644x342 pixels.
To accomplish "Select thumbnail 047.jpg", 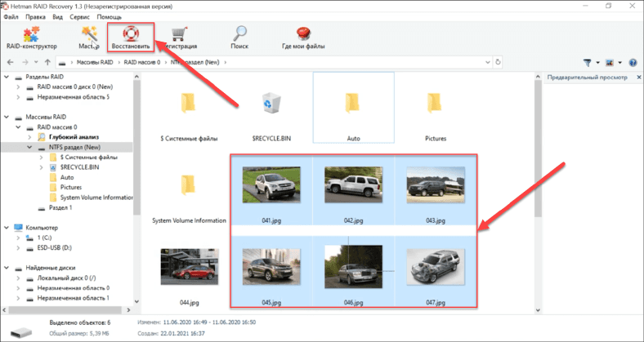I will [436, 267].
